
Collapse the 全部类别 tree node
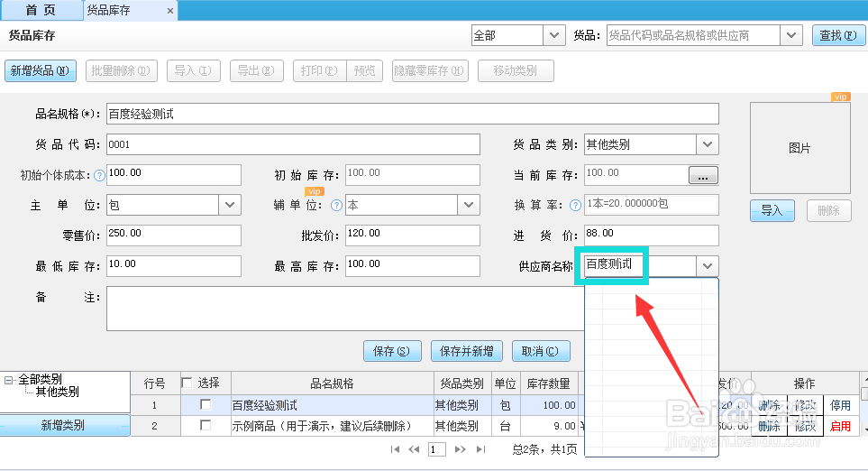click(x=8, y=380)
